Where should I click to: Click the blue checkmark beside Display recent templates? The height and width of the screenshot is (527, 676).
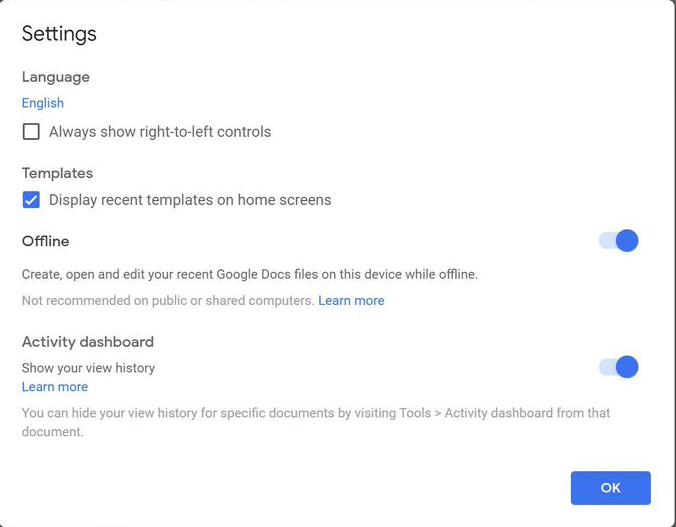(32, 200)
